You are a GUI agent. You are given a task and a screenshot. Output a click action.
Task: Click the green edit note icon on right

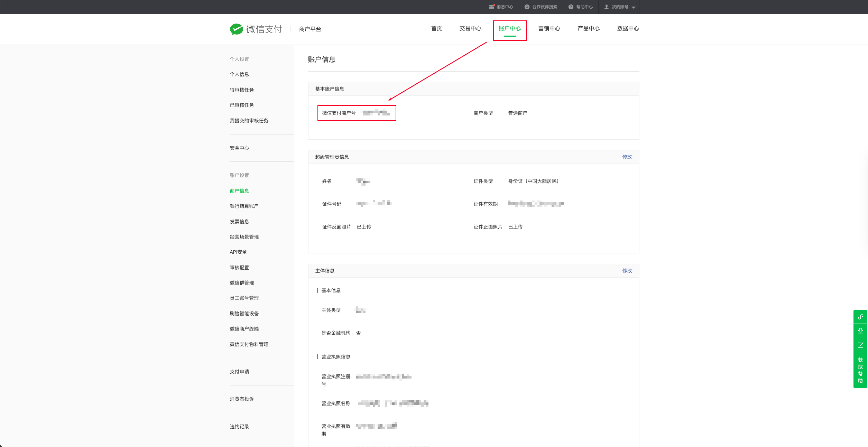(x=860, y=345)
